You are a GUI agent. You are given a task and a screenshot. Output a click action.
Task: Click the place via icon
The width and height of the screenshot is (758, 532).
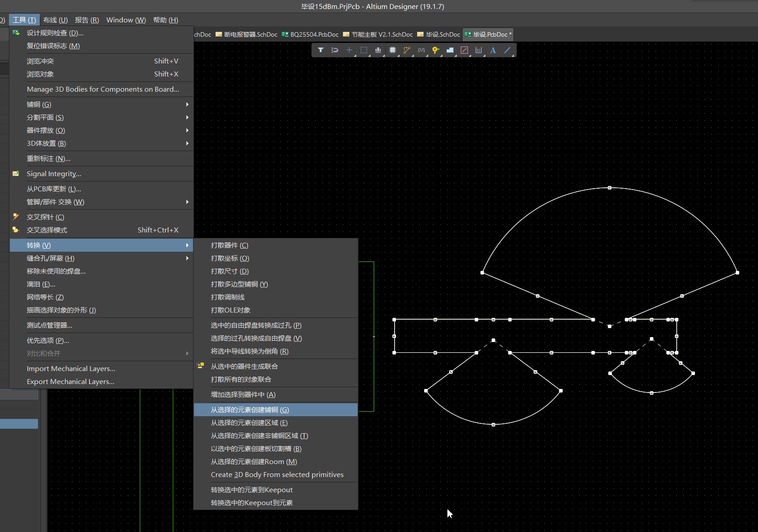[x=435, y=50]
